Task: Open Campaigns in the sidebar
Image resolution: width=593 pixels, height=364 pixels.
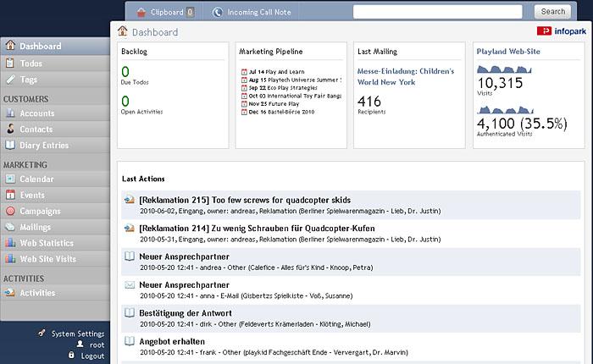Action: [x=55, y=211]
